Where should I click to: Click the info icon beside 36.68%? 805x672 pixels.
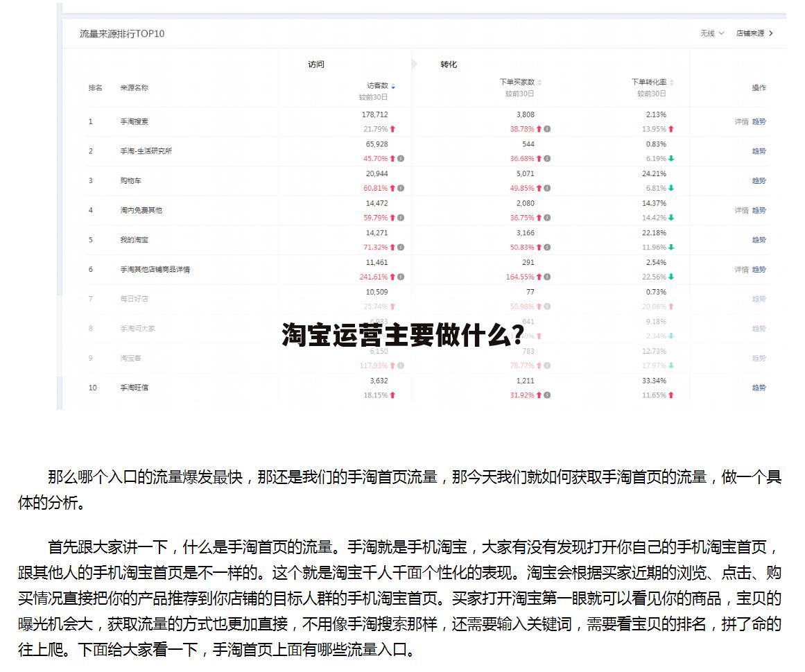[x=547, y=159]
